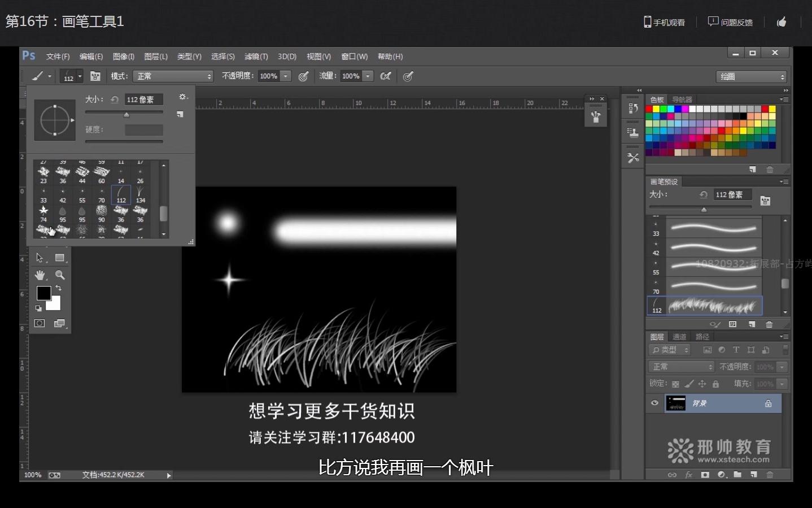Create new brush in Brush Presets footer
Viewport: 812px width, 508px height.
point(752,324)
